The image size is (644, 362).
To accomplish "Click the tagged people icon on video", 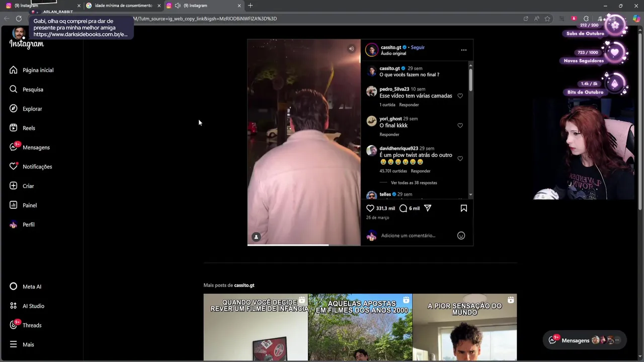I will (x=256, y=237).
